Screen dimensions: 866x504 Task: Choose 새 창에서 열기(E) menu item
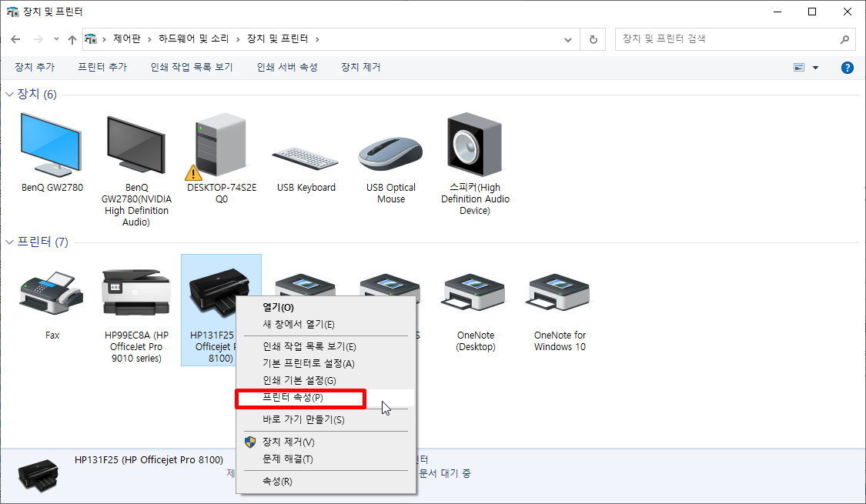pyautogui.click(x=326, y=325)
